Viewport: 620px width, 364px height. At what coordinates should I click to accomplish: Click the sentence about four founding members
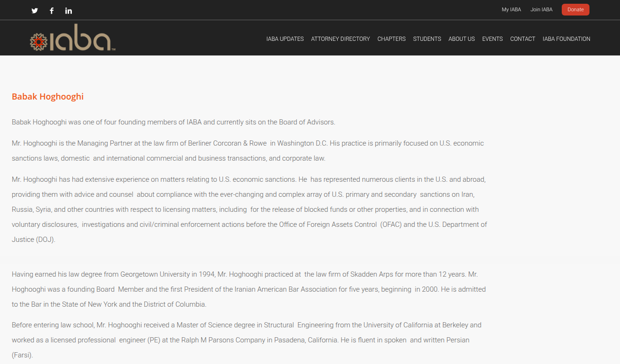[x=173, y=122]
